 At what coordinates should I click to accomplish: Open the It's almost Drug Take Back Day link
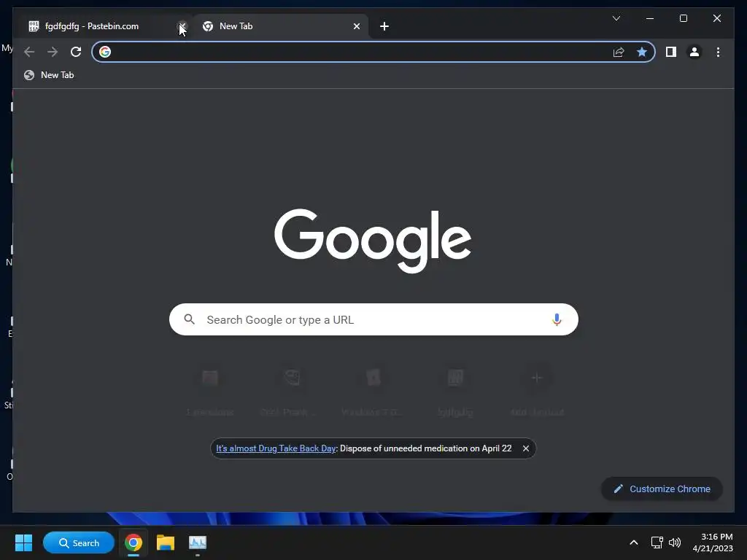click(276, 448)
